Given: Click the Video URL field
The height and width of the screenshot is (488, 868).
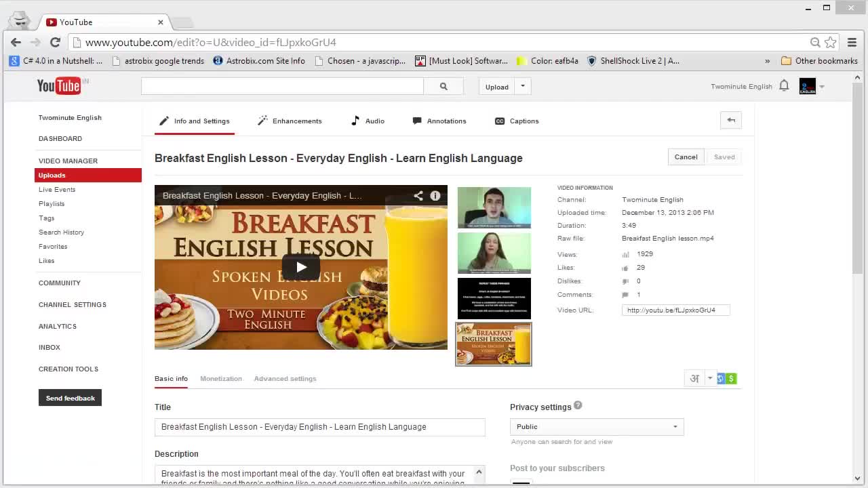Looking at the screenshot, I should (x=676, y=310).
